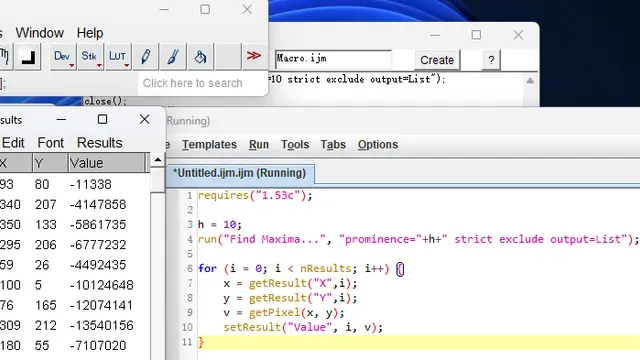The width and height of the screenshot is (640, 360).
Task: Open the Run menu in script editor
Action: click(259, 144)
